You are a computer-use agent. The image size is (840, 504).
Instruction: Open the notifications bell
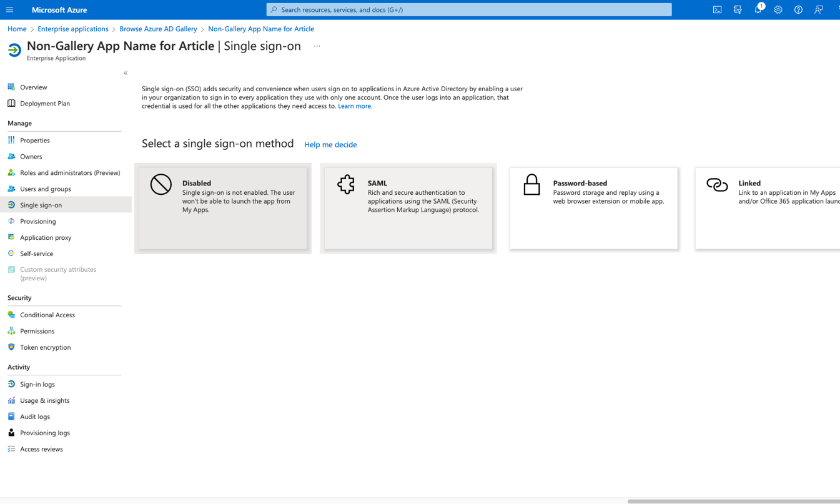click(x=758, y=9)
